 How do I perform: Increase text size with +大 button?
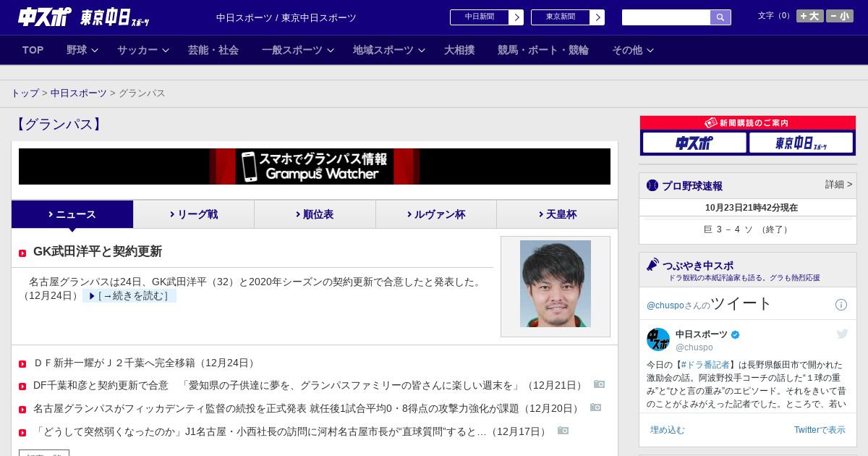click(810, 16)
